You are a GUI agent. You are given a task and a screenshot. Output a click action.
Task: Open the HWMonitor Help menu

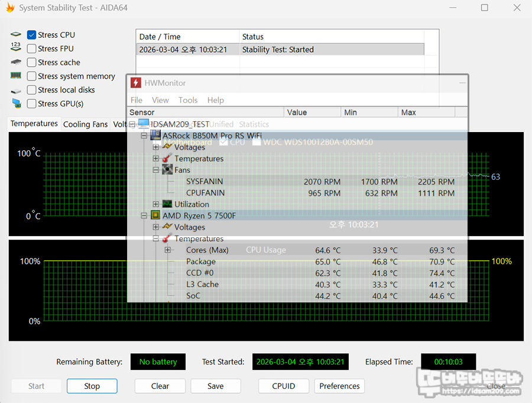coord(215,100)
